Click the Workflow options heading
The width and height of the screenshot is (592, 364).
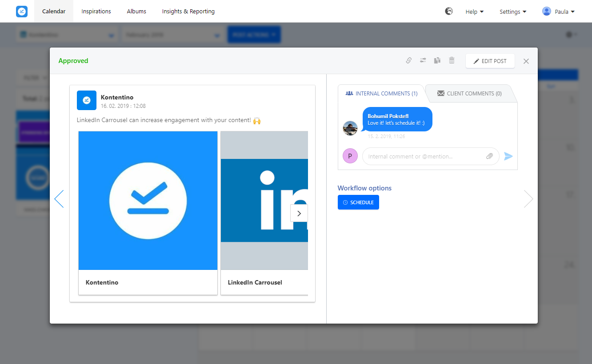[x=364, y=188]
